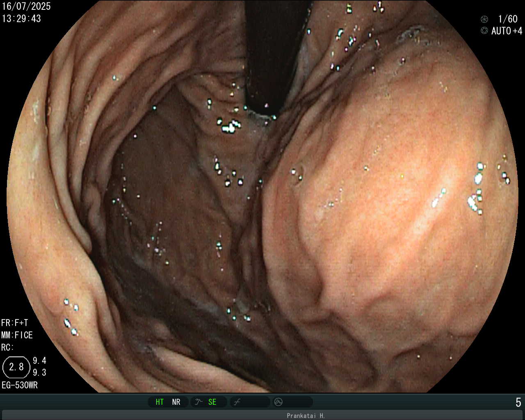Click the 1/60 shutter speed value
This screenshot has width=525, height=420.
(508, 19)
